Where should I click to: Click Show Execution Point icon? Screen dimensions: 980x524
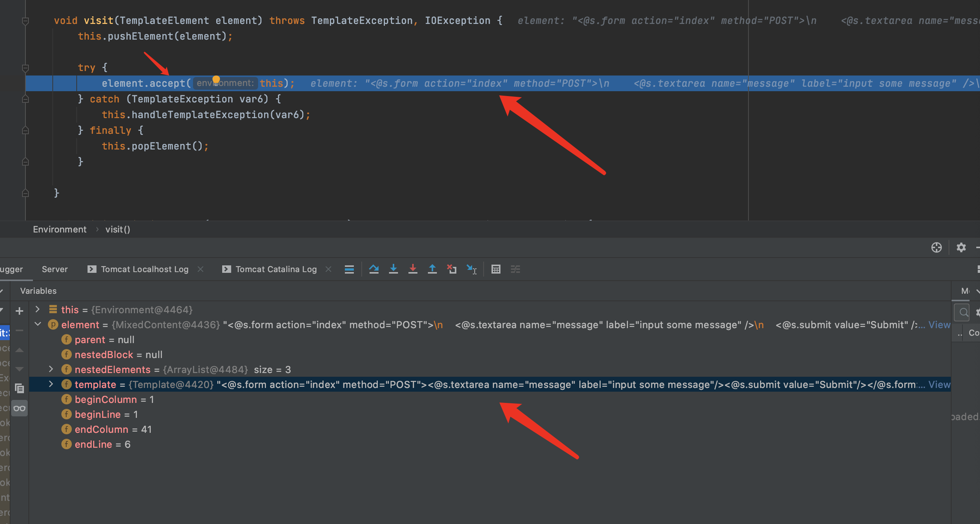pos(349,269)
